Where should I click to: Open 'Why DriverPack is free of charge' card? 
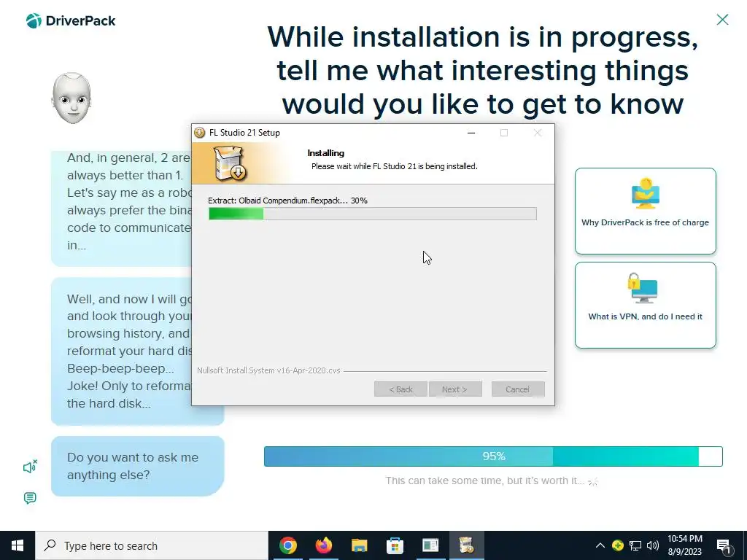point(645,211)
